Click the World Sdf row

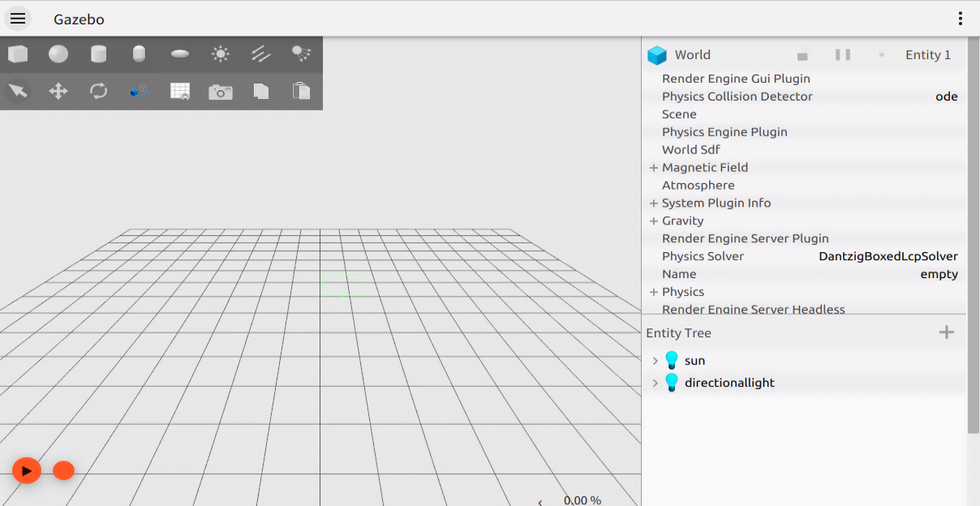pyautogui.click(x=804, y=150)
